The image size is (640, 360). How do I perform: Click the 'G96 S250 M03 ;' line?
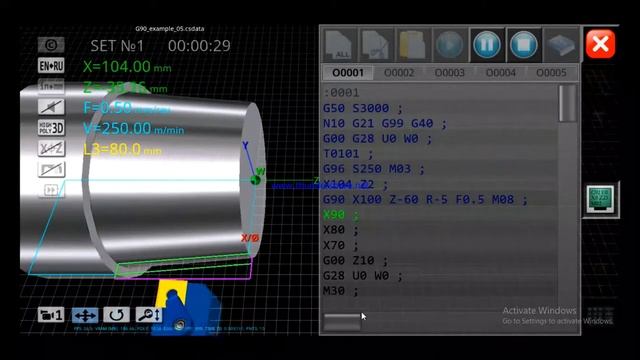(373, 169)
